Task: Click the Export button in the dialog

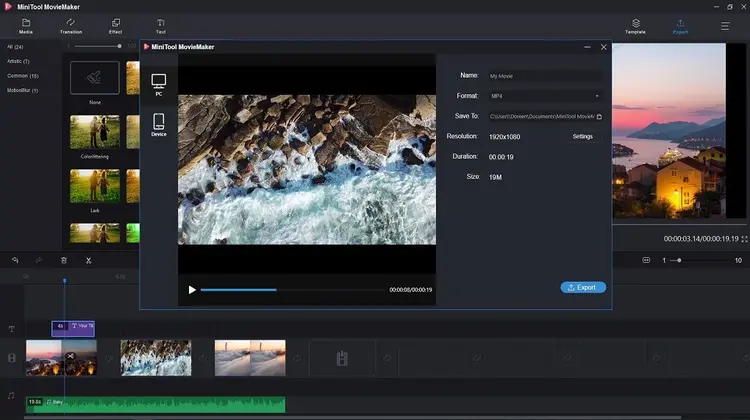Action: coord(583,287)
